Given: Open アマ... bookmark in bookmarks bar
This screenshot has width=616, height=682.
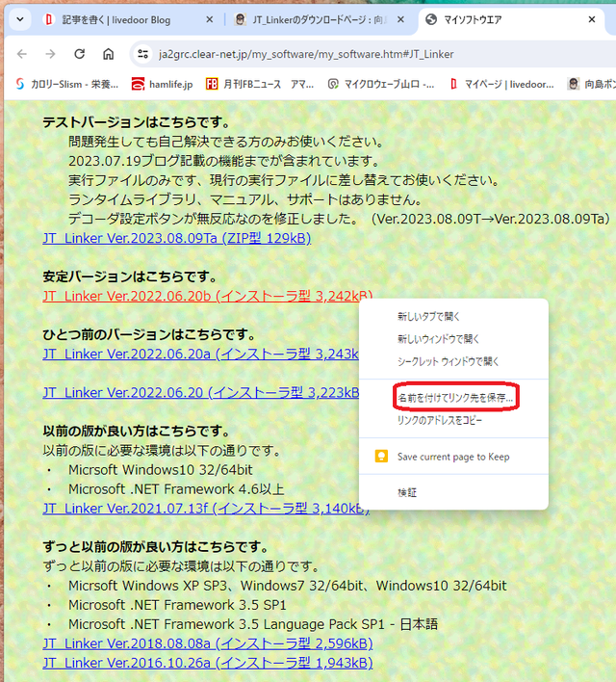Looking at the screenshot, I should pyautogui.click(x=302, y=84).
